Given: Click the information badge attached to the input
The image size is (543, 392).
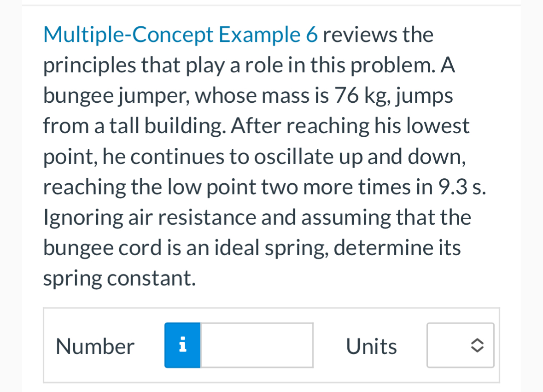Looking at the screenshot, I should click(182, 345).
